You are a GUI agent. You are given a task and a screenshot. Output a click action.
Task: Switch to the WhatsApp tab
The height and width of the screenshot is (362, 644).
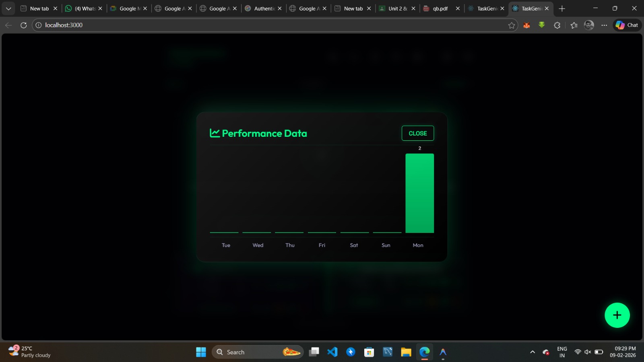pyautogui.click(x=84, y=8)
